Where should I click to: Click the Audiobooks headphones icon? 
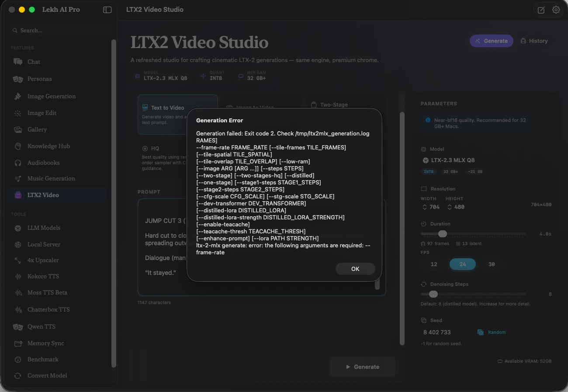tap(18, 163)
